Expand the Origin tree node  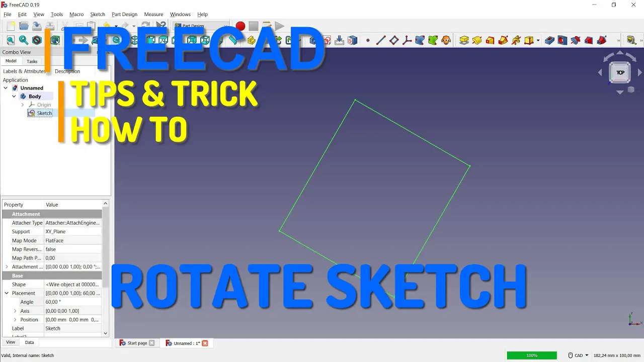tap(23, 105)
